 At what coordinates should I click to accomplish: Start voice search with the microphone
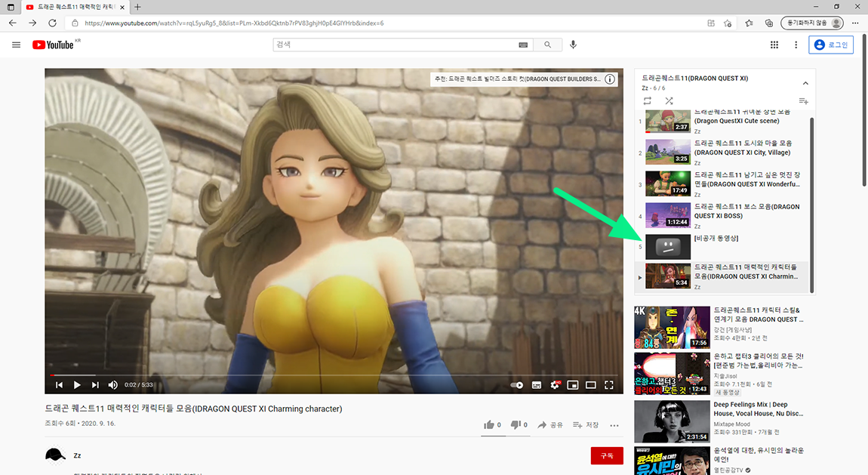click(573, 45)
